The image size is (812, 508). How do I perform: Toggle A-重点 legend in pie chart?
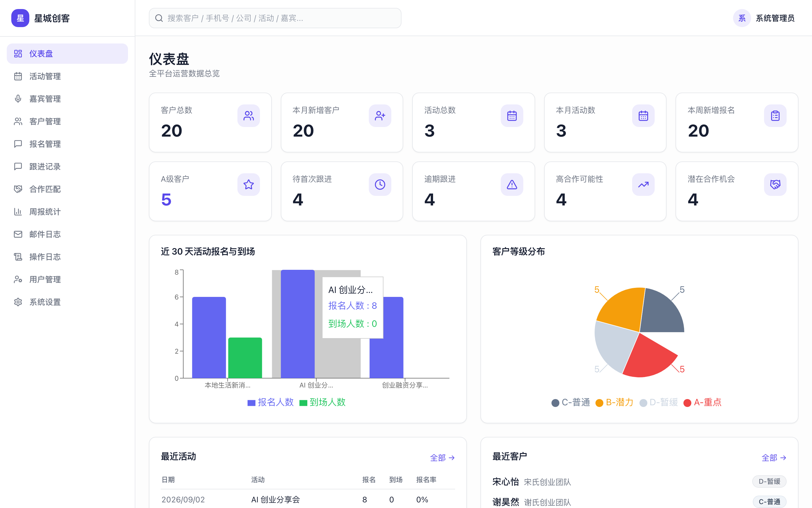click(702, 402)
